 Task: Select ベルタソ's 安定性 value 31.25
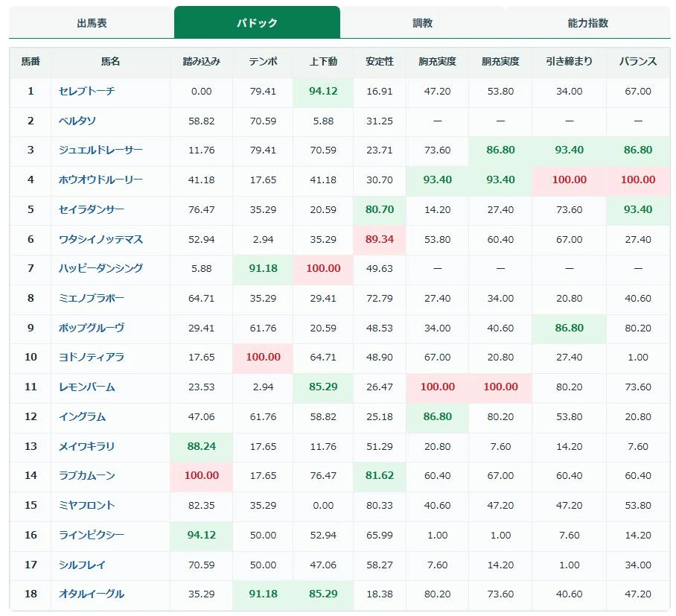380,121
